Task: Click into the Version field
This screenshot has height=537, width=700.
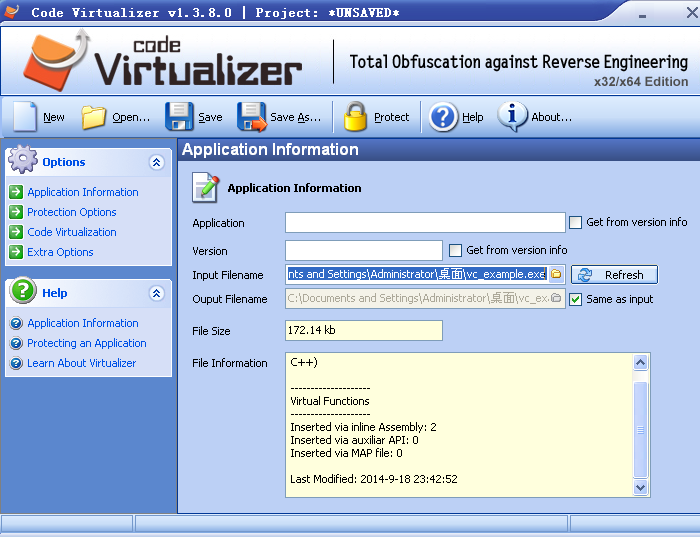Action: [x=364, y=250]
